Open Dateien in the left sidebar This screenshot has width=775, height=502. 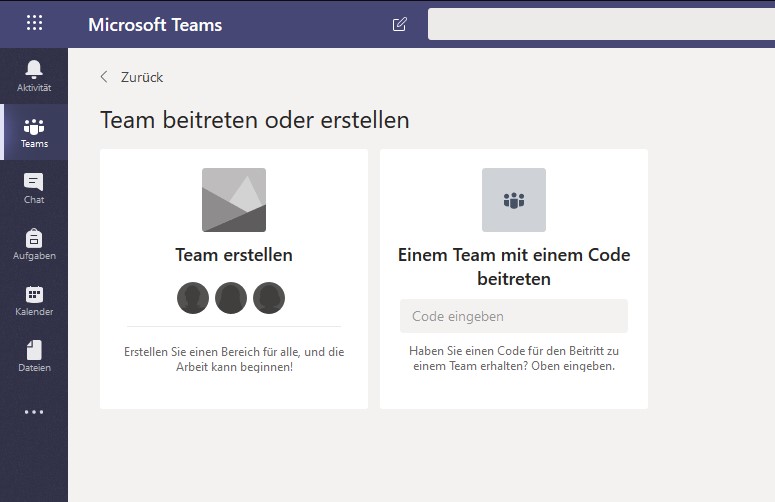[34, 356]
